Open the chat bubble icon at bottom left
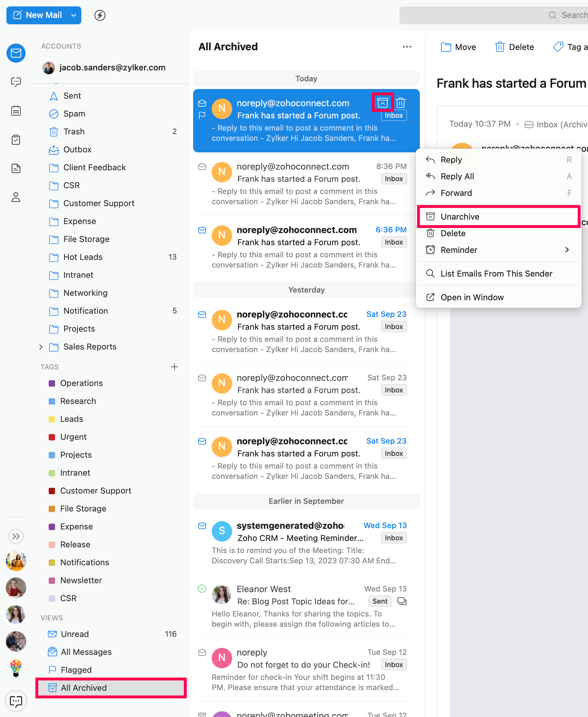 pos(16,701)
